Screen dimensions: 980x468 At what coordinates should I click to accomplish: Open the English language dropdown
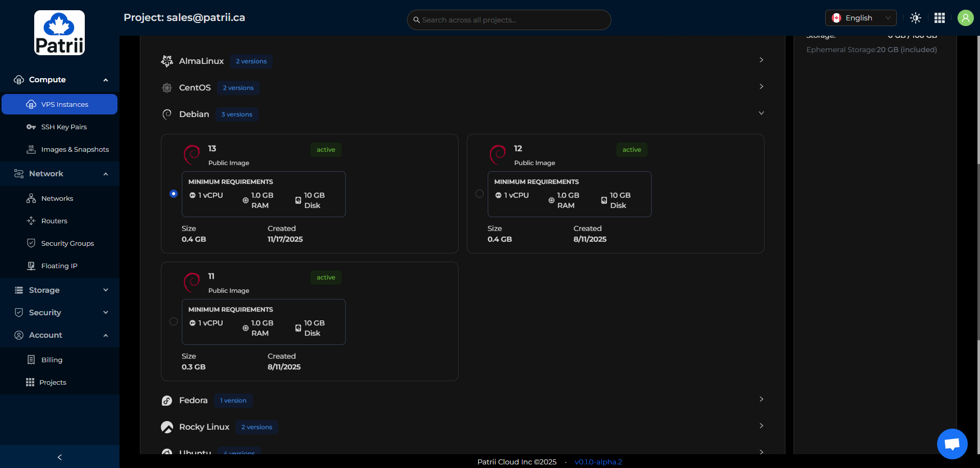coord(861,18)
